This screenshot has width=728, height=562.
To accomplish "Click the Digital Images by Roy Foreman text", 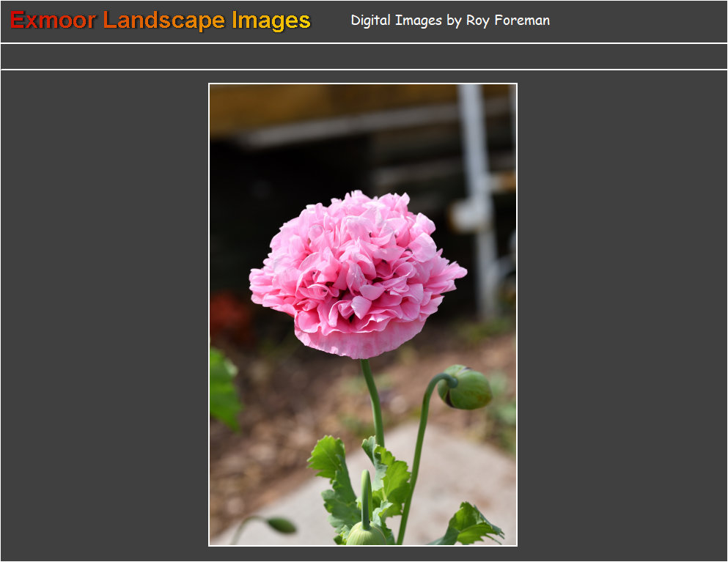I will [449, 21].
